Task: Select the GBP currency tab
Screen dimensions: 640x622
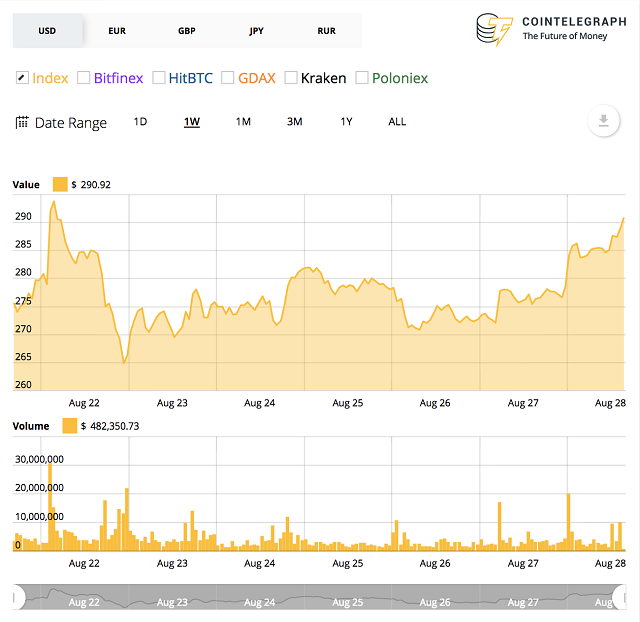Action: coord(187,31)
